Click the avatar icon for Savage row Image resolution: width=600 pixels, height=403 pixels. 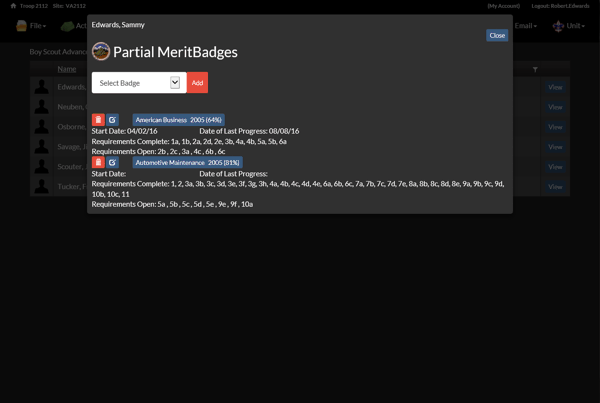click(x=41, y=147)
